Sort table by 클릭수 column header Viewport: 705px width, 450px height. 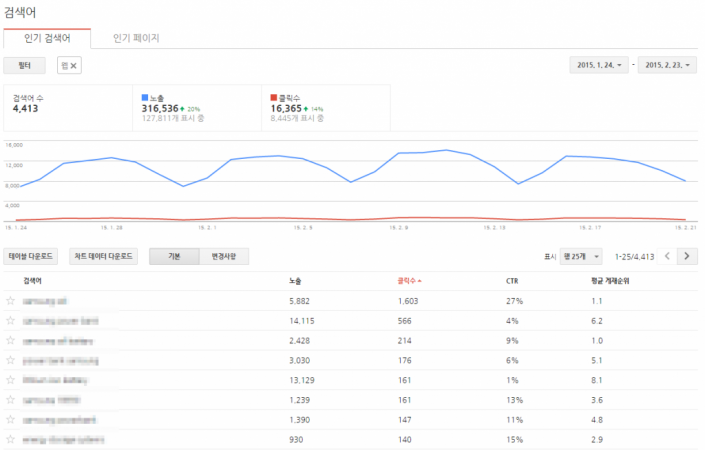[x=409, y=281]
